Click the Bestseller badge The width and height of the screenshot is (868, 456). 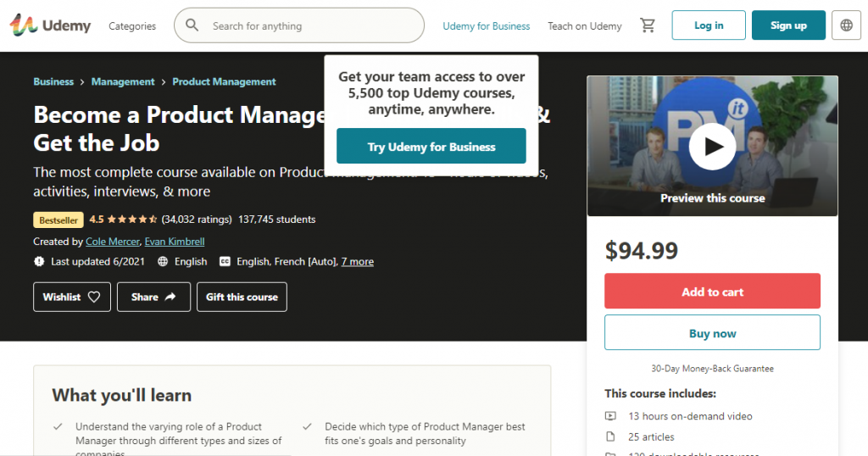click(58, 220)
